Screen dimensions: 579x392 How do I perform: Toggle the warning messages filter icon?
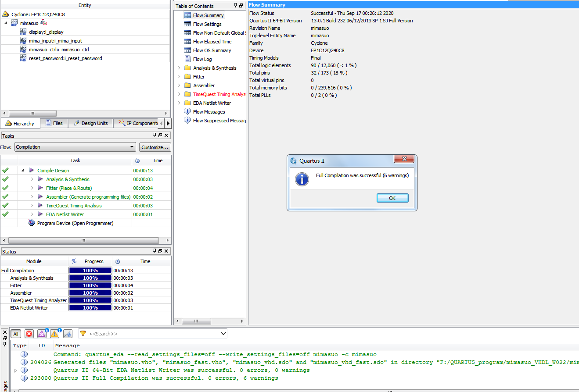coord(55,334)
